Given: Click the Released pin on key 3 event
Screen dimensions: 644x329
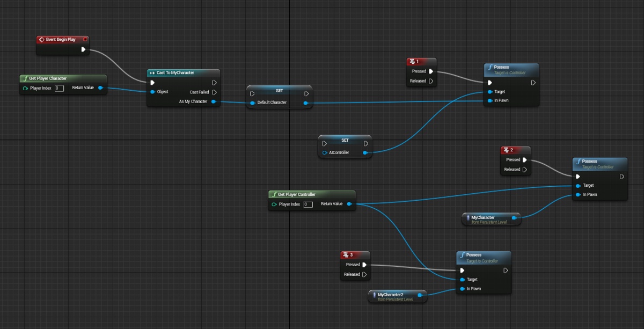Looking at the screenshot, I should click(x=364, y=274).
